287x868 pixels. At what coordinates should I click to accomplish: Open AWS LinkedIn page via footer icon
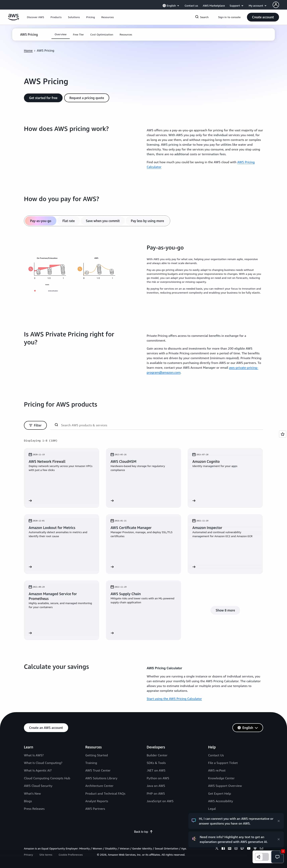tap(229, 848)
